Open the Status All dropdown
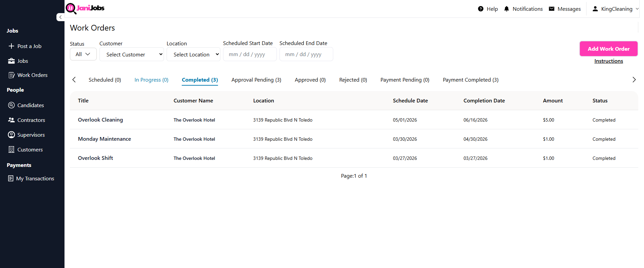The width and height of the screenshot is (644, 268). 83,54
